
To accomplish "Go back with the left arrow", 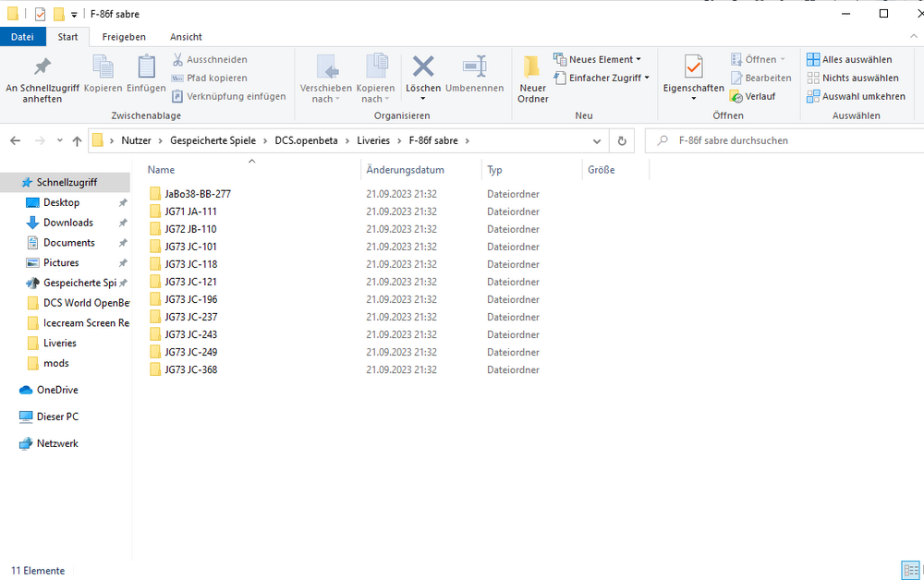I will [16, 140].
